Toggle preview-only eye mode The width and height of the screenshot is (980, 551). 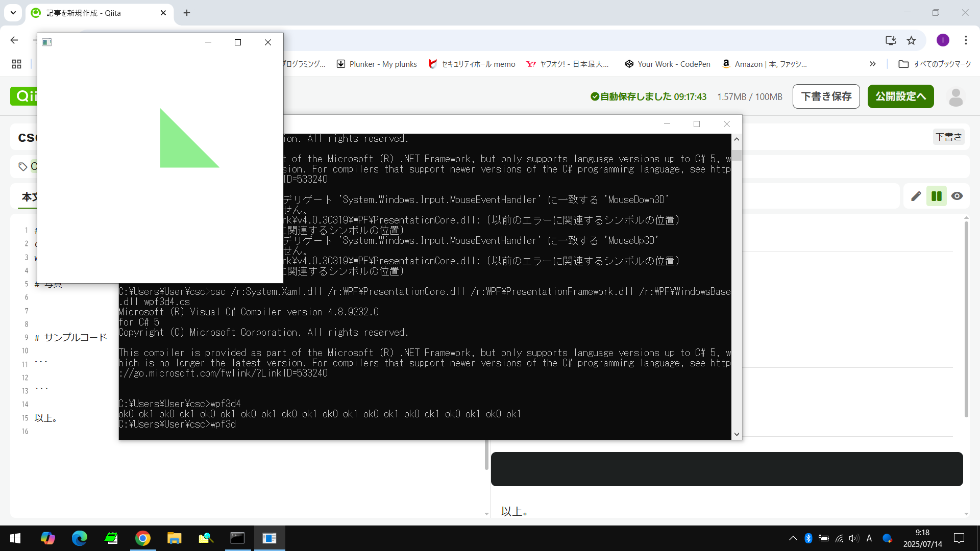[x=957, y=196]
